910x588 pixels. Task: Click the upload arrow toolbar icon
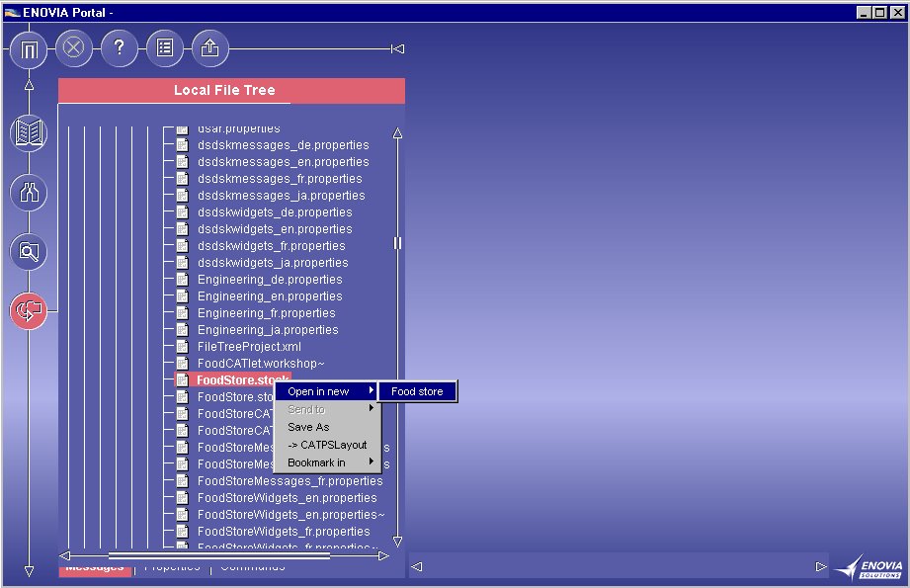tap(210, 47)
